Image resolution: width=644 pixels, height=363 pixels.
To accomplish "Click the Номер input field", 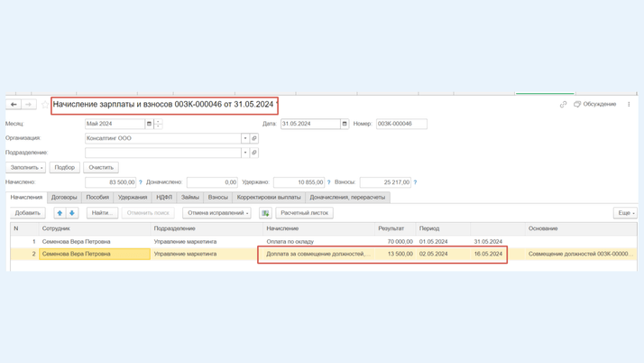I will pyautogui.click(x=401, y=124).
